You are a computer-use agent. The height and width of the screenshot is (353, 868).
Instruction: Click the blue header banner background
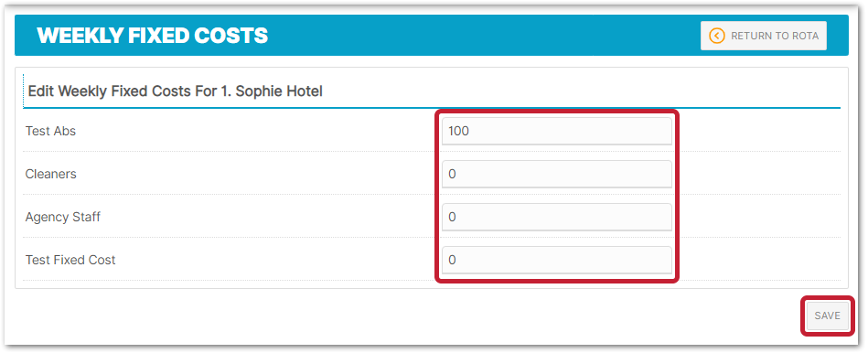(x=476, y=36)
